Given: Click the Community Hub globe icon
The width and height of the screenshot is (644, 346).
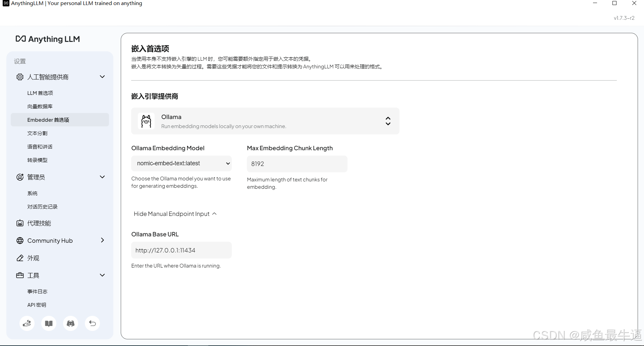Looking at the screenshot, I should coord(20,240).
